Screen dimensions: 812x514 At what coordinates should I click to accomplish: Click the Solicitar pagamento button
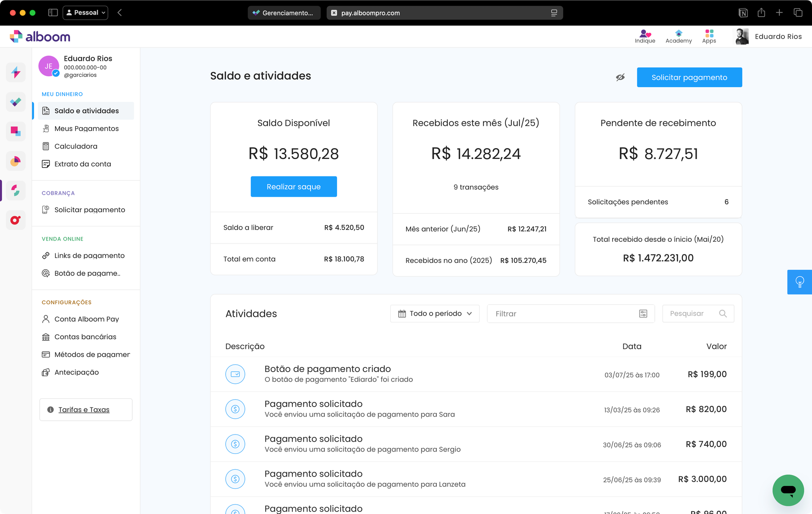pos(689,77)
